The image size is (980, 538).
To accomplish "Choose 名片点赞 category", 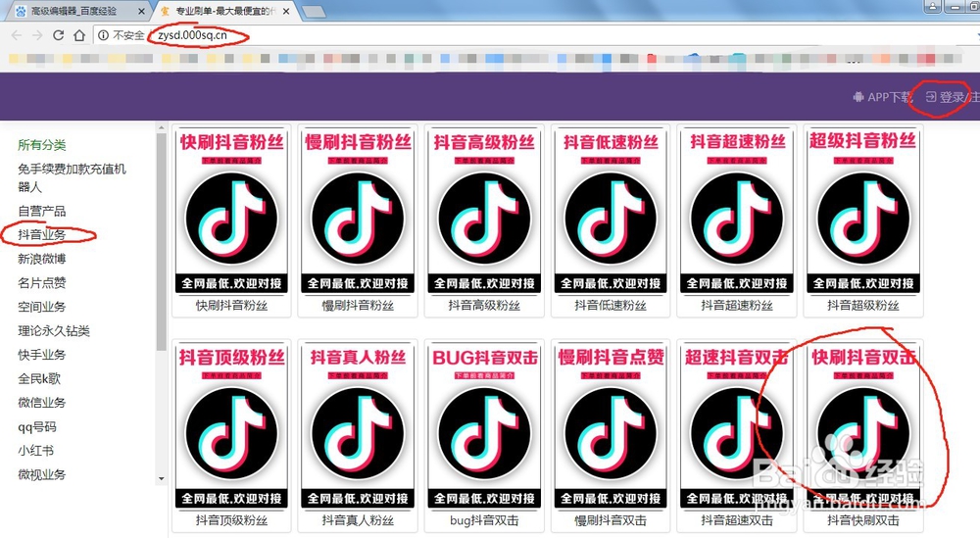I will (42, 283).
